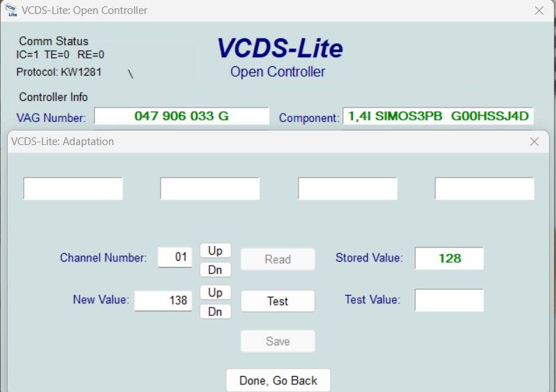556x392 pixels.
Task: Click the VCDS-Lite app icon in title bar
Action: [x=11, y=10]
